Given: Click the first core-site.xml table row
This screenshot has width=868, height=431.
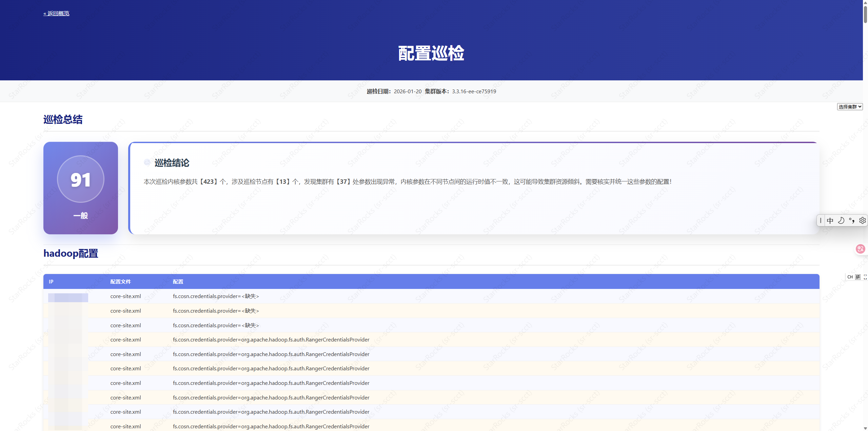Looking at the screenshot, I should (x=125, y=296).
